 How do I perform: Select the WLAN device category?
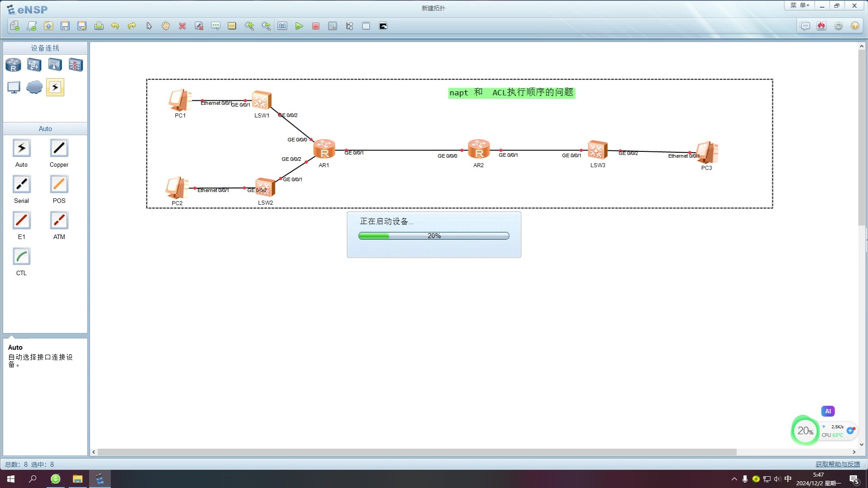[55, 65]
